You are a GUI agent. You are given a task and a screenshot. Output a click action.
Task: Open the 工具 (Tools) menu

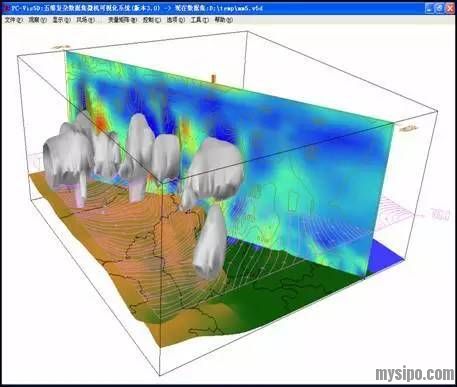pos(199,20)
